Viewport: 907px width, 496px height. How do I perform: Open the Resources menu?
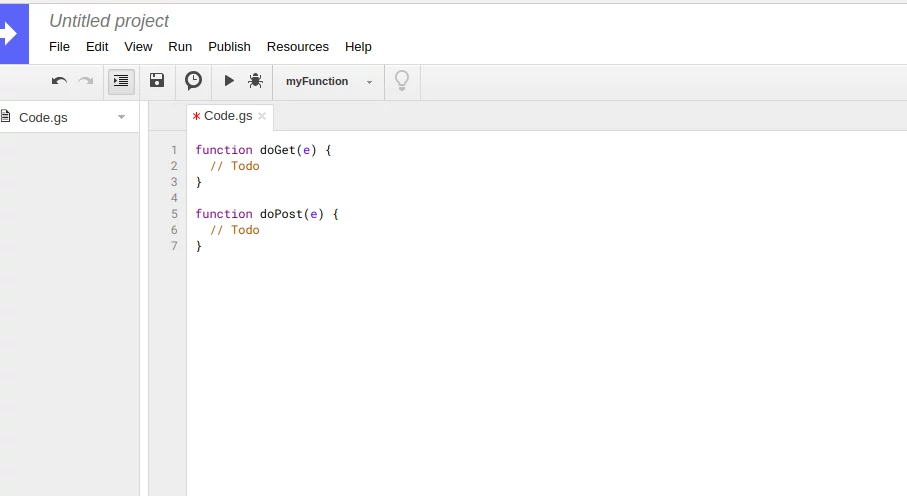pos(298,47)
